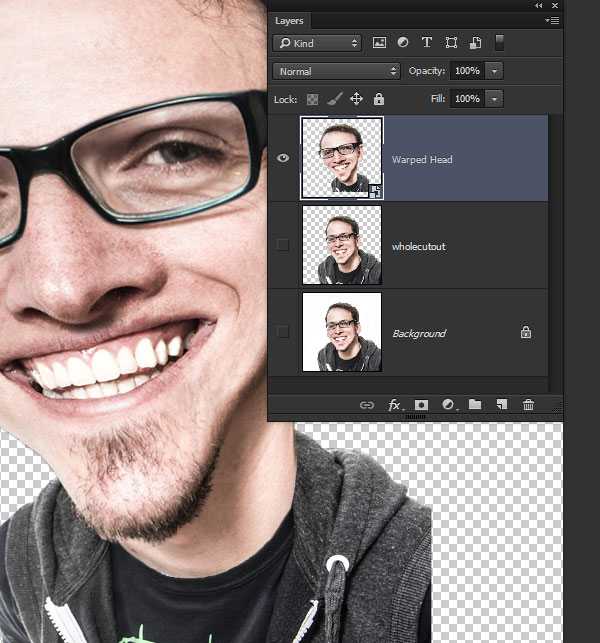The height and width of the screenshot is (643, 600).
Task: Create a new layer group folder
Action: click(x=475, y=405)
